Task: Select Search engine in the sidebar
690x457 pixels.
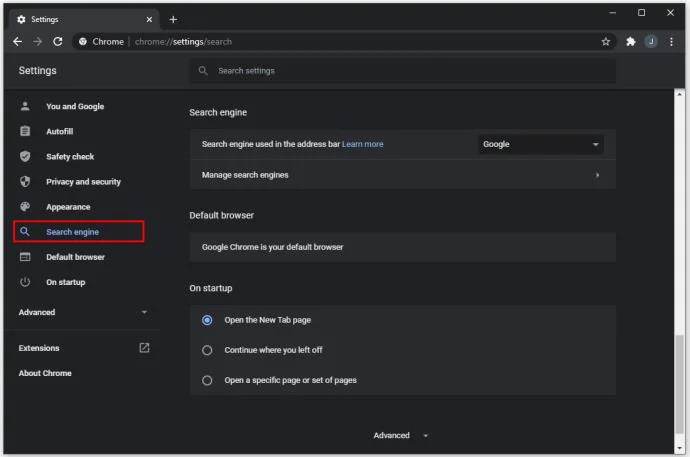Action: click(79, 231)
